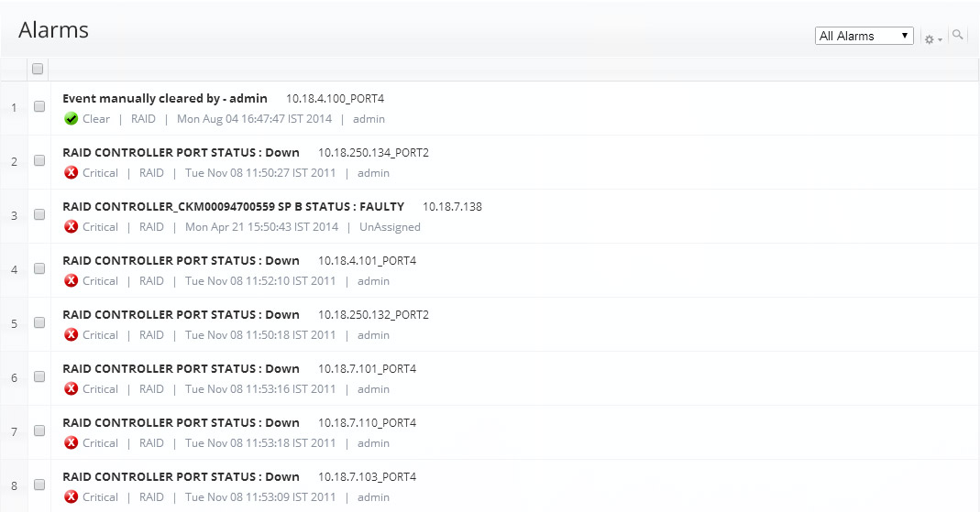Toggle the select-all alarms checkbox
Image resolution: width=980 pixels, height=512 pixels.
38,69
